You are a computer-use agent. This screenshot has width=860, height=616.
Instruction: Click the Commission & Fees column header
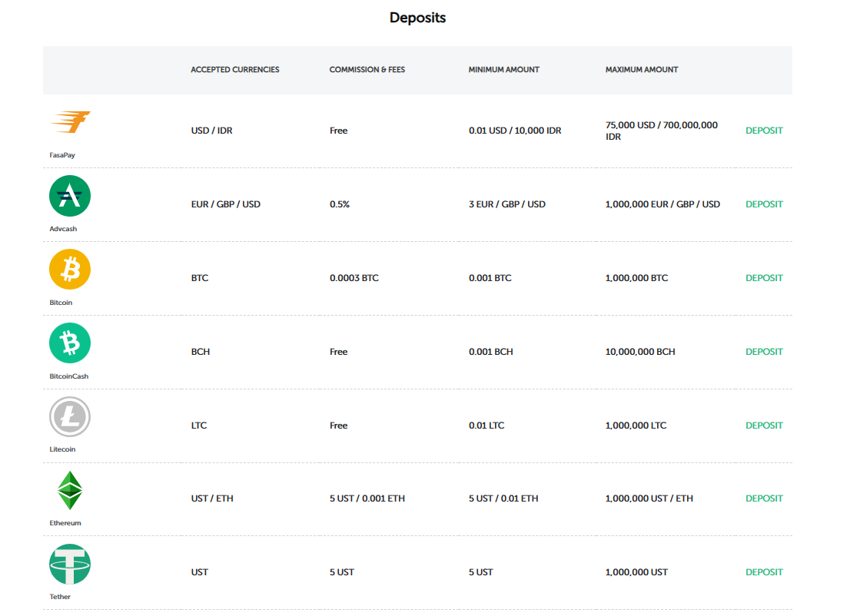(367, 70)
